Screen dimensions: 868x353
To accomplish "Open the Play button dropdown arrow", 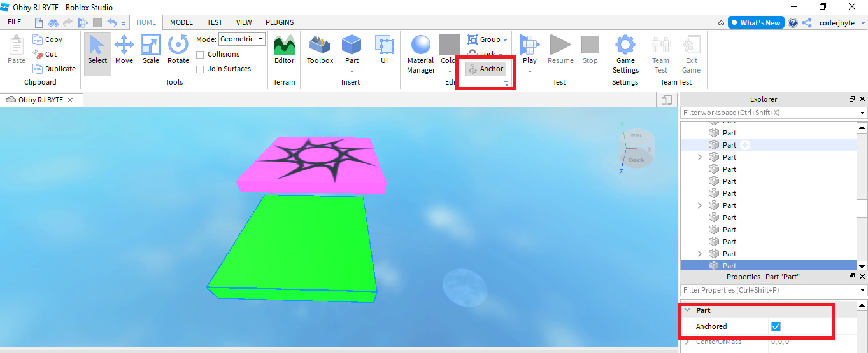I will (x=530, y=71).
